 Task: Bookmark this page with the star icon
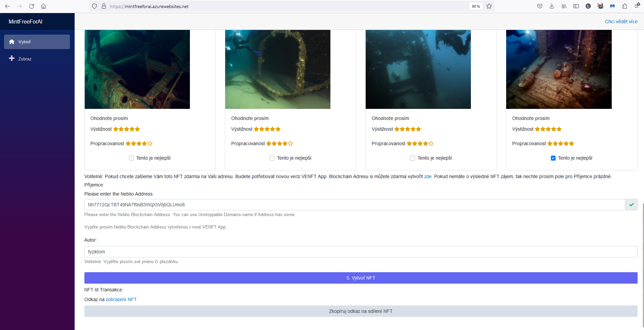(489, 6)
